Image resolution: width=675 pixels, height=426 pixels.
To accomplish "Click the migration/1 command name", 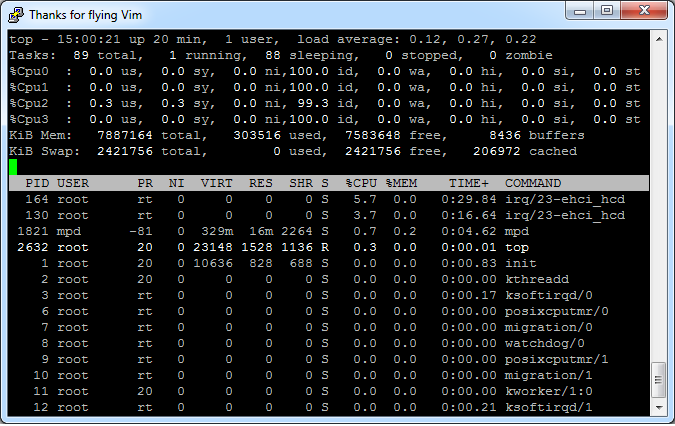I will (549, 375).
